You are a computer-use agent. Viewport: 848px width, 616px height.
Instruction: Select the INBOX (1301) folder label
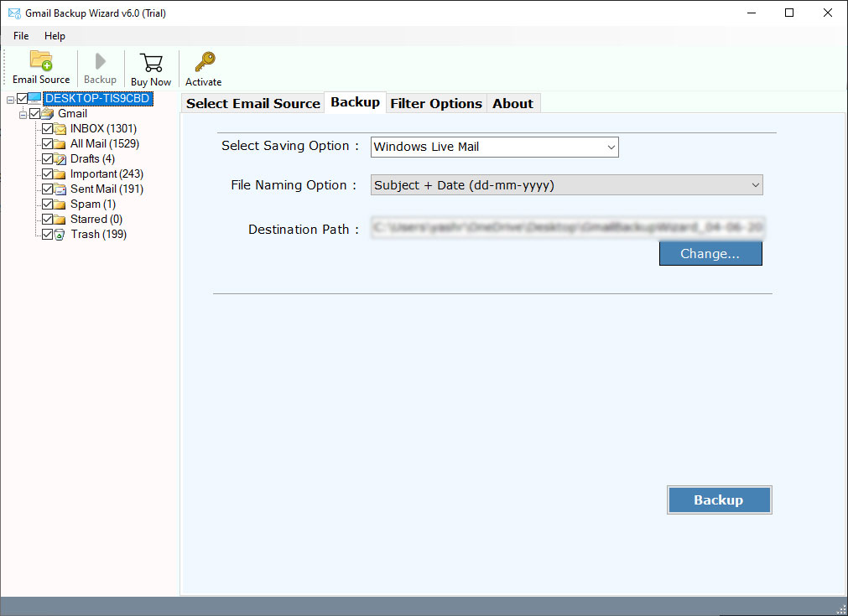(103, 128)
